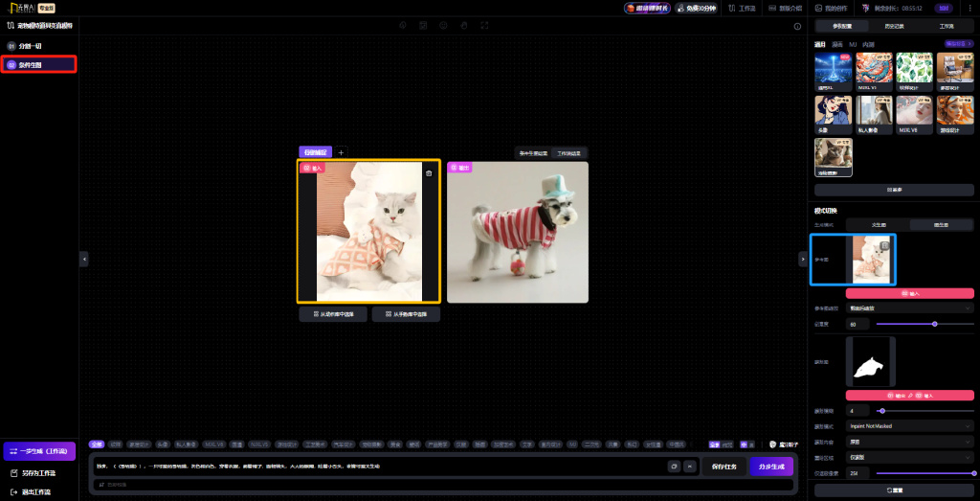
Task: Select the hand pan tool in canvas toolbar
Action: tap(464, 26)
